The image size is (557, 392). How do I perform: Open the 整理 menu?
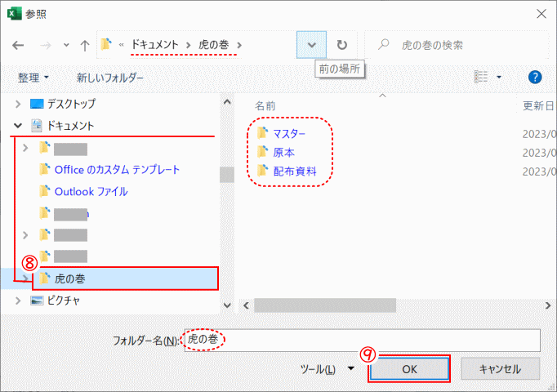[x=33, y=78]
